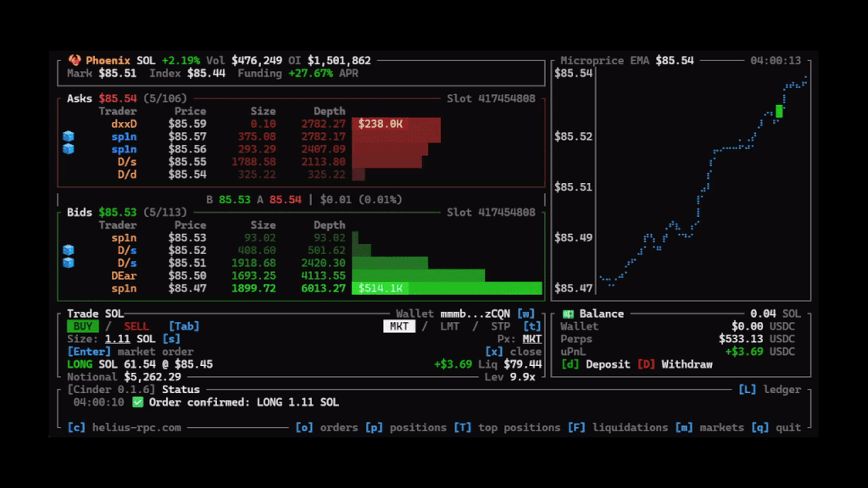Choose the MKT order type
868x488 pixels.
399,326
